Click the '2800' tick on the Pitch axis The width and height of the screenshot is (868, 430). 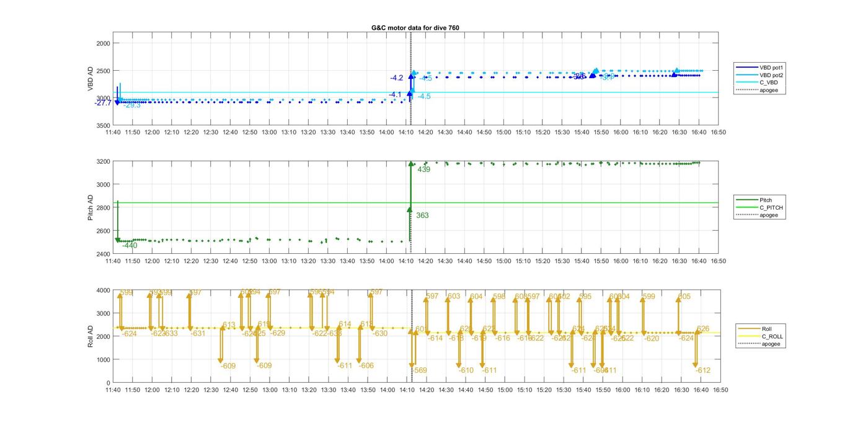[103, 208]
